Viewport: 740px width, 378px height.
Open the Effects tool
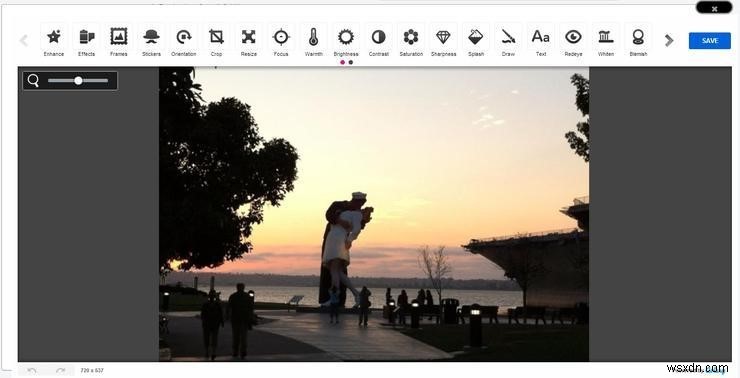[86, 41]
